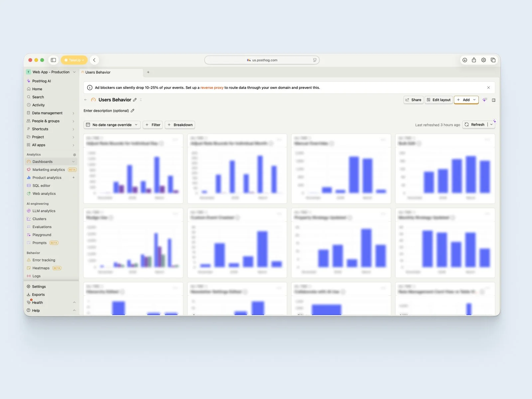Navigate back in browser
The width and height of the screenshot is (532, 399).
point(94,60)
